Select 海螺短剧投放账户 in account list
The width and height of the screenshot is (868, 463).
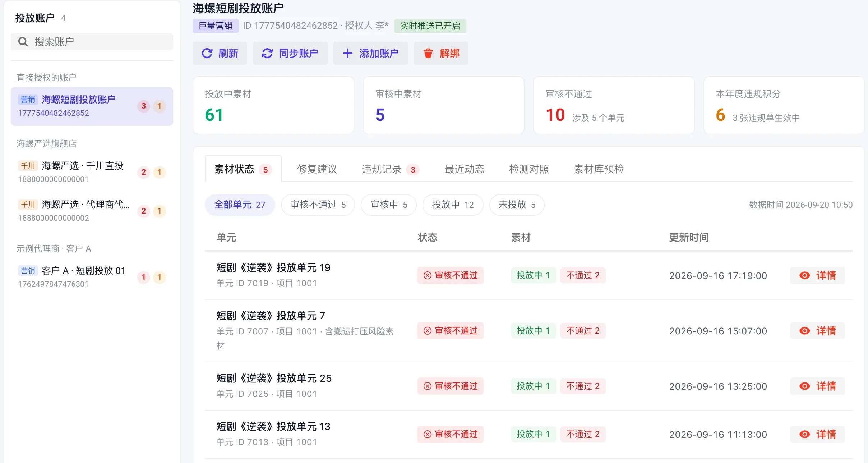[x=92, y=106]
